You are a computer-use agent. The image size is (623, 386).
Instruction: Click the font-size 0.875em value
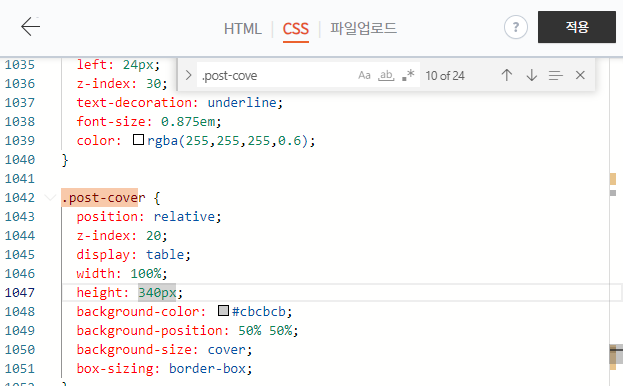pos(188,122)
